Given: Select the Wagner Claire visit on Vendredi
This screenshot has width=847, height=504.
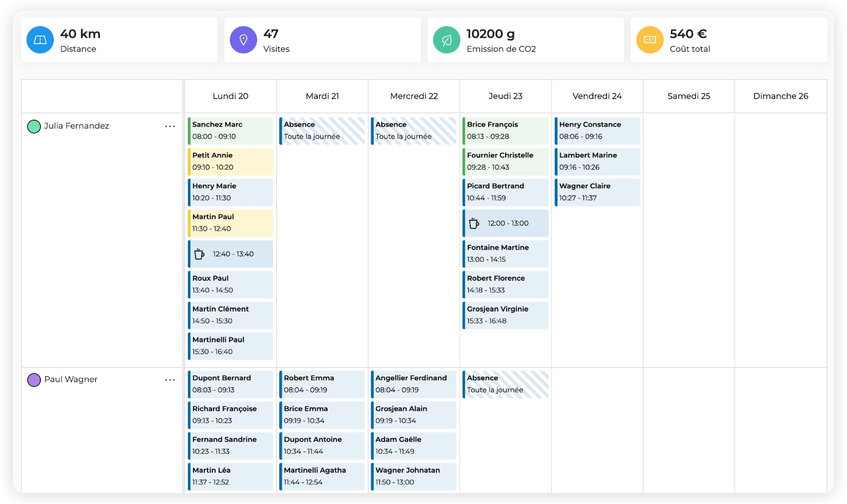Looking at the screenshot, I should point(597,192).
